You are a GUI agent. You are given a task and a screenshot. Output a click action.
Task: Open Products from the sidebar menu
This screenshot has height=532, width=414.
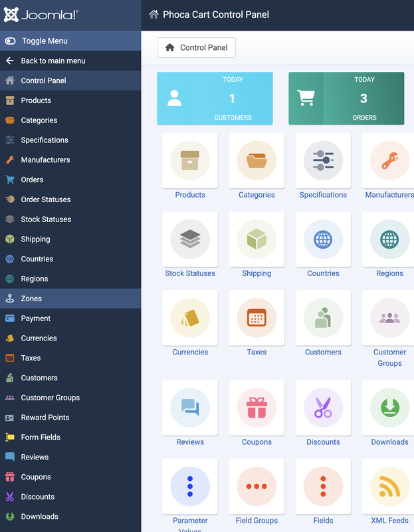click(x=70, y=100)
